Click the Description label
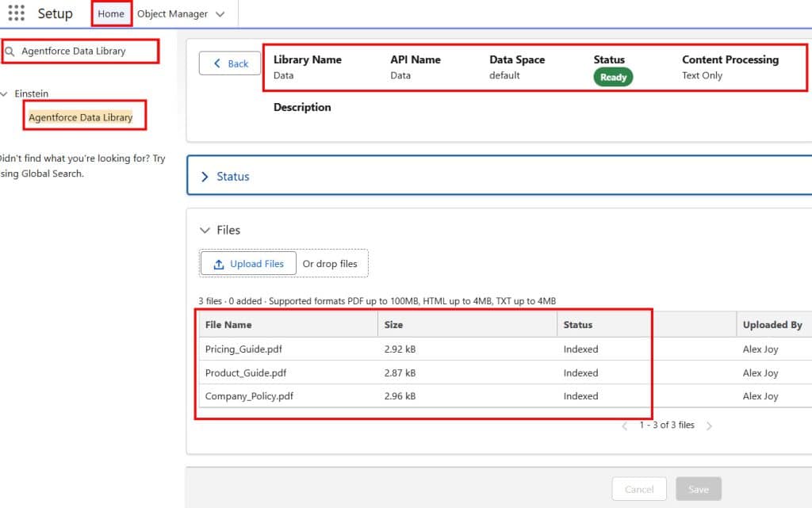Viewport: 812px width, 508px height. [x=302, y=107]
